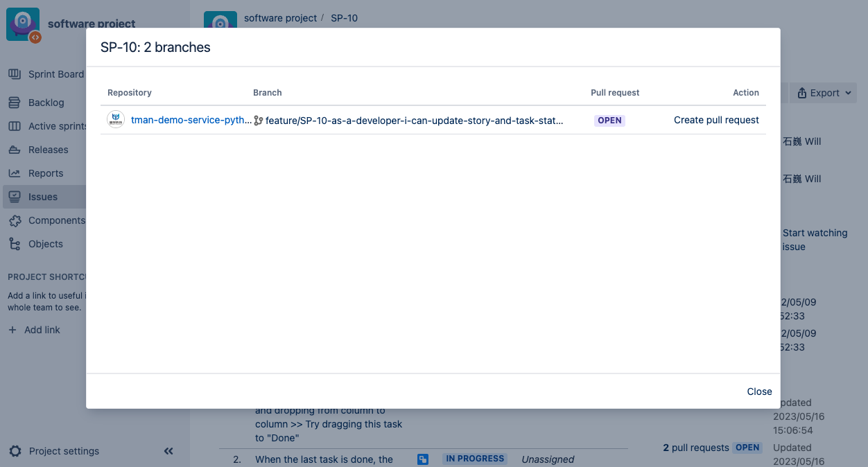Click Start watching this issue
Image resolution: width=868 pixels, height=467 pixels.
tap(815, 240)
